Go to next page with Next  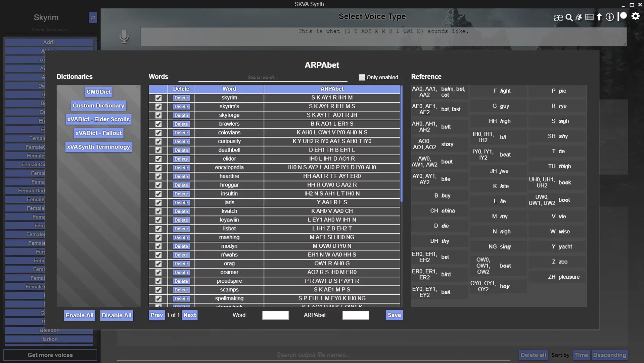point(190,315)
